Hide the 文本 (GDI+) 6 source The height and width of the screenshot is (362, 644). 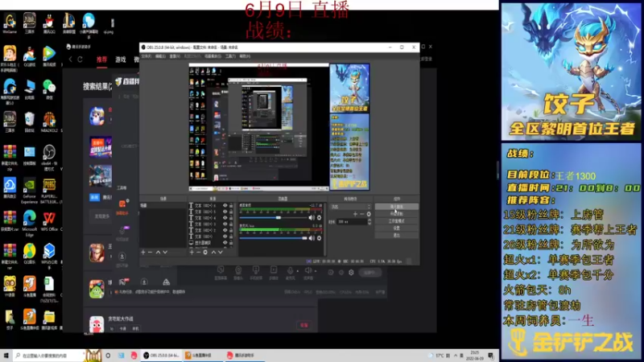(225, 206)
